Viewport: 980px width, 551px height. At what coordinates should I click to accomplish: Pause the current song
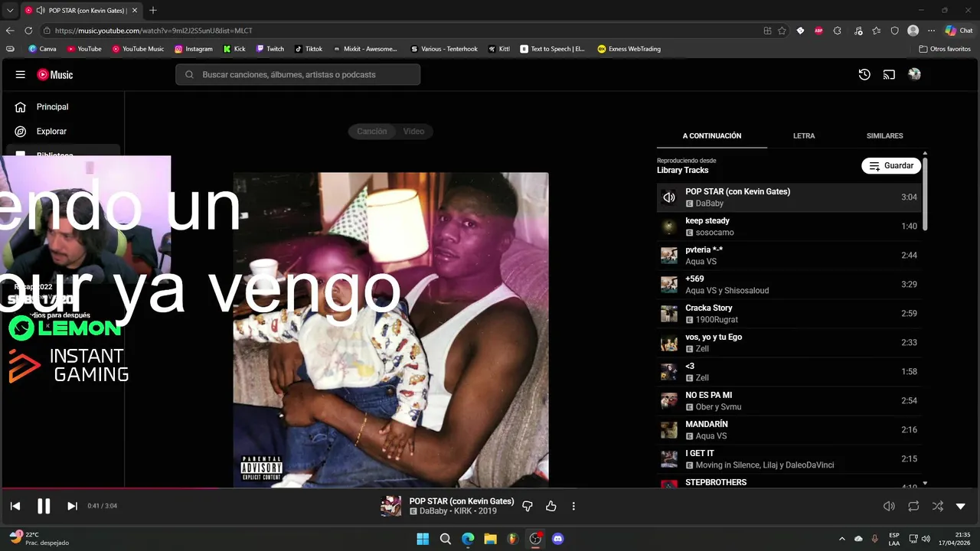pos(44,506)
